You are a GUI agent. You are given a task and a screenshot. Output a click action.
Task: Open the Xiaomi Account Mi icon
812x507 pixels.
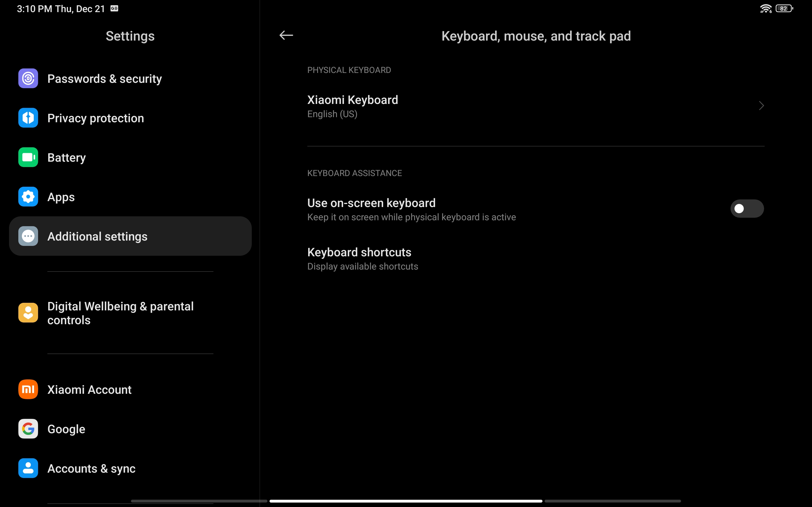tap(28, 389)
